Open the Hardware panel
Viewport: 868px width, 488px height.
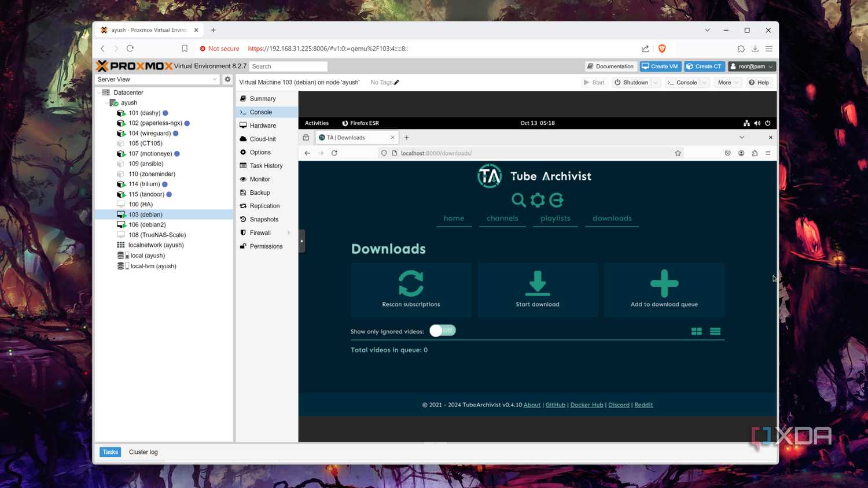267,125
